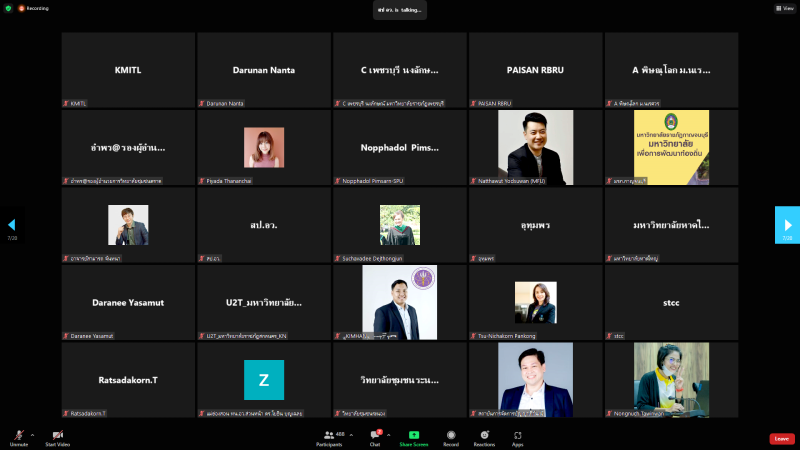Click the Recording indicator at top left
Screen dimensions: 800x450
click(35, 8)
